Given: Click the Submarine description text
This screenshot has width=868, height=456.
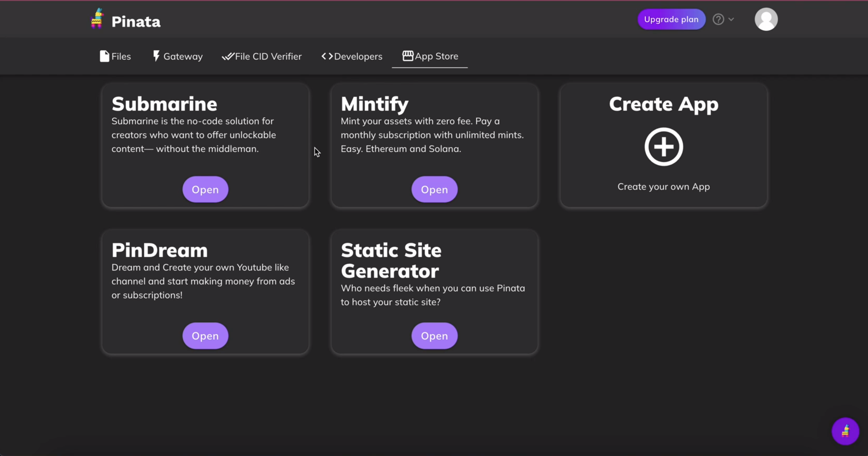Looking at the screenshot, I should click(x=194, y=135).
